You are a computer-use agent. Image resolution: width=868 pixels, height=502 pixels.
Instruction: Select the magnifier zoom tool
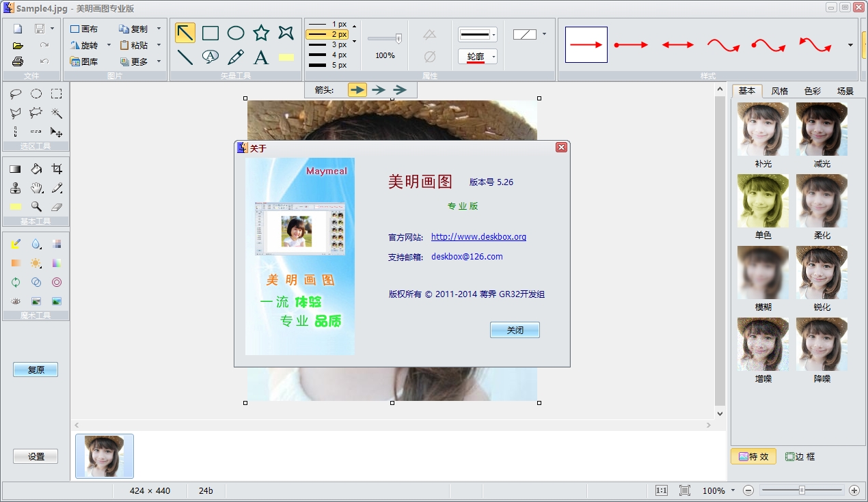click(36, 207)
